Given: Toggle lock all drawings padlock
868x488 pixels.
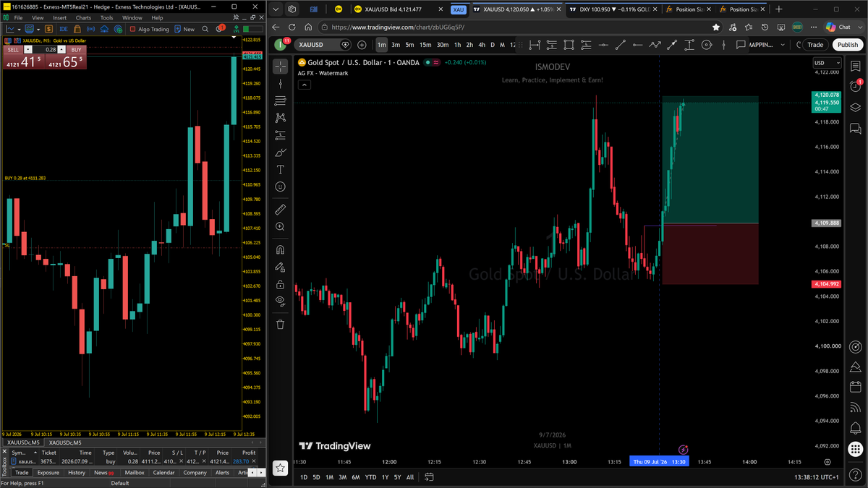Looking at the screenshot, I should pyautogui.click(x=281, y=284).
